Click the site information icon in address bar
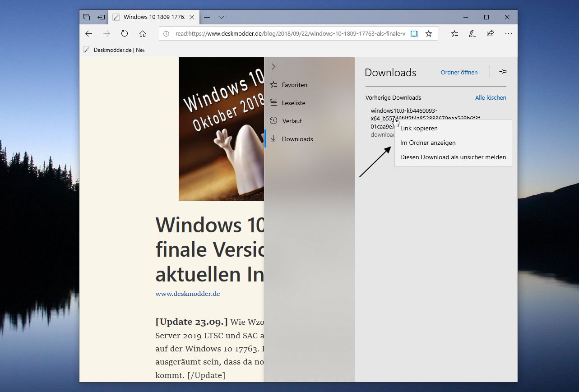This screenshot has height=392, width=579. (x=166, y=33)
